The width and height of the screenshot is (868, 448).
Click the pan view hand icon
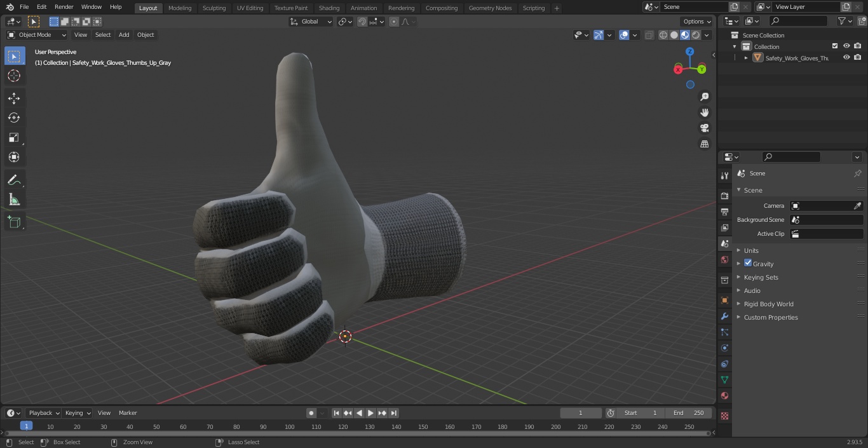click(x=704, y=112)
